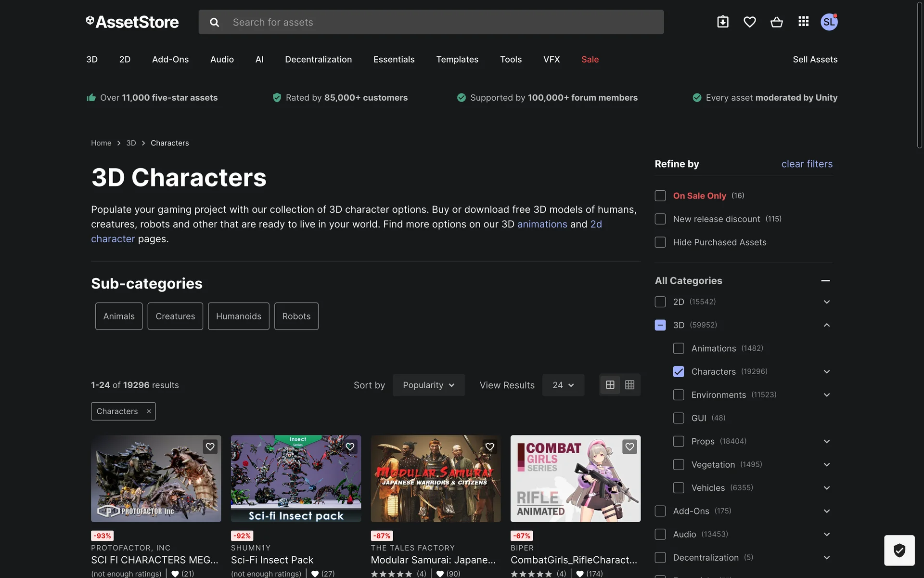Select the Humanoids sub-category button

[x=238, y=316]
